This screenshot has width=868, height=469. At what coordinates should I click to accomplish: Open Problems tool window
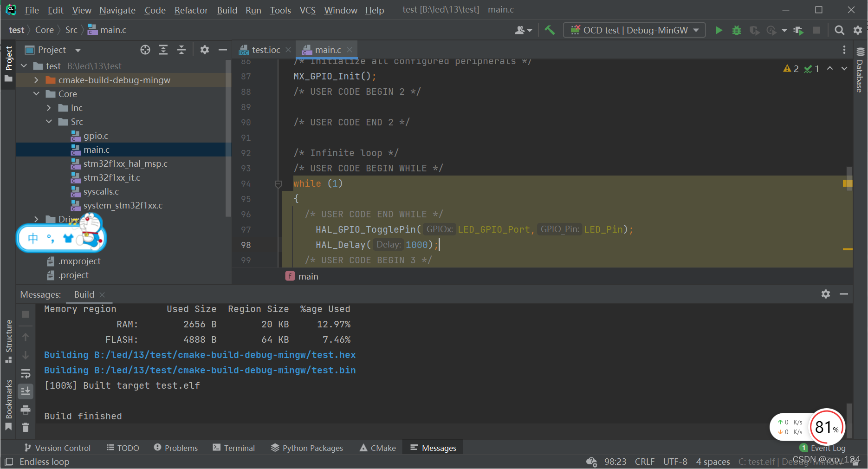coord(176,448)
